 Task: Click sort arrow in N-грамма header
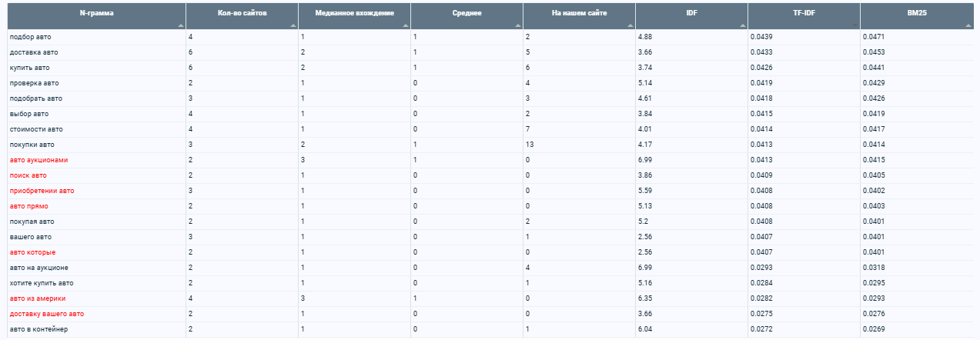[x=181, y=25]
